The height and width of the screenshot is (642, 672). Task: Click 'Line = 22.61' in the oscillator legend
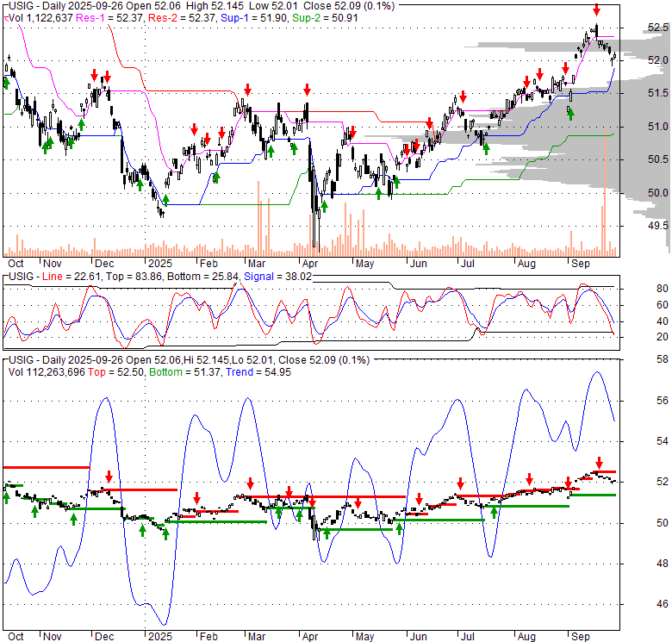click(72, 277)
